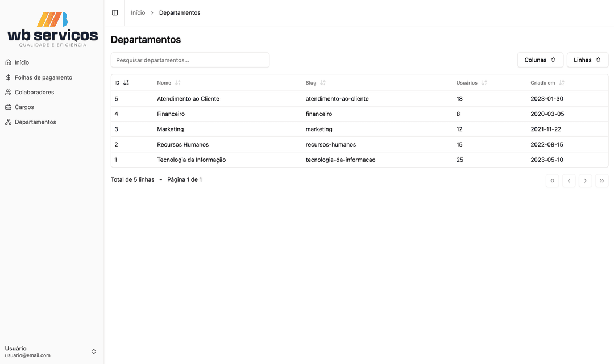
Task: Open the Colunas dropdown
Action: point(540,60)
